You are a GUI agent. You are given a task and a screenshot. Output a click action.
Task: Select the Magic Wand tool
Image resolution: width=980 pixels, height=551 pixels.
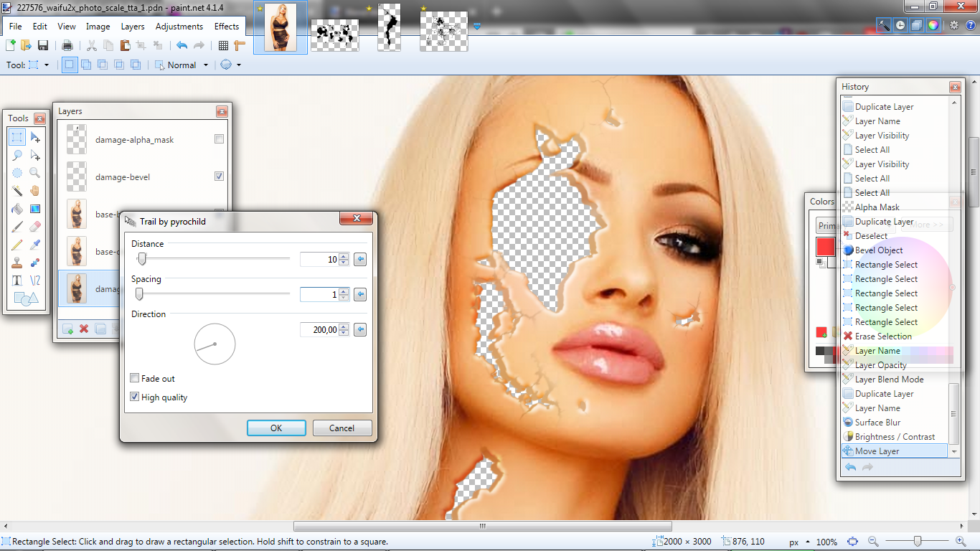tap(17, 191)
